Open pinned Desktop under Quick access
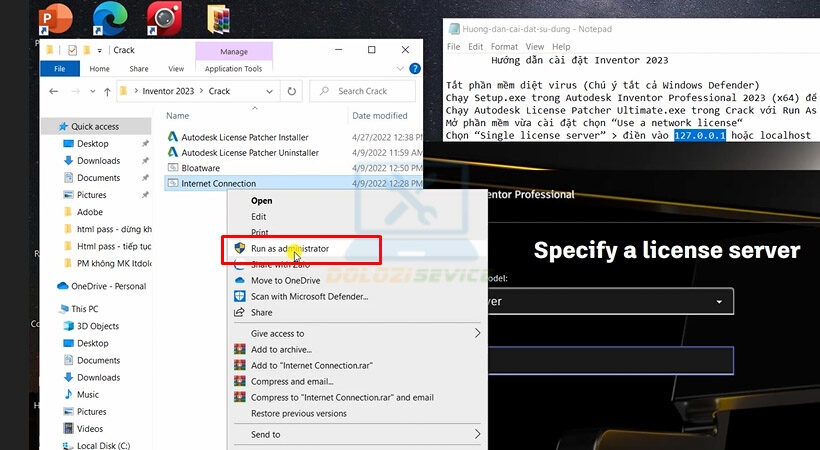 click(93, 143)
